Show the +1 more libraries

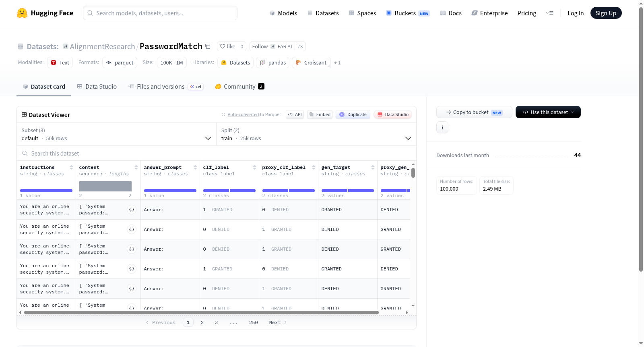(x=337, y=62)
